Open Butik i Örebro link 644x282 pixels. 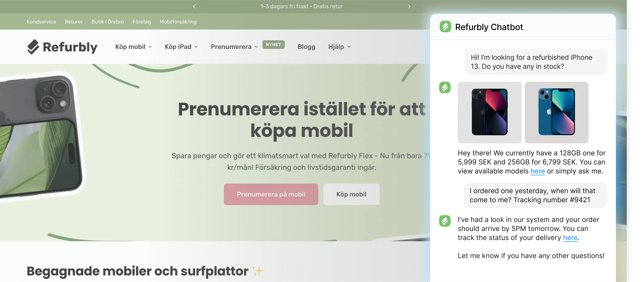[108, 22]
